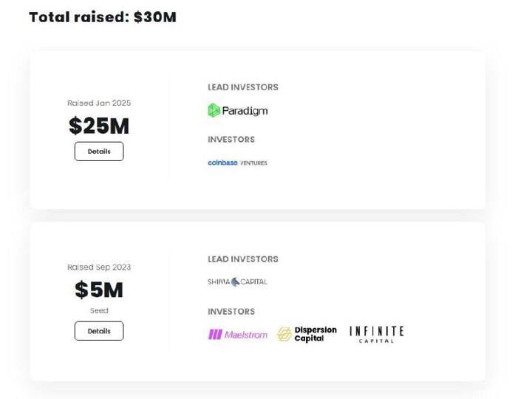Click the Paradigm wordmark text
The width and height of the screenshot is (532, 399).
(245, 111)
